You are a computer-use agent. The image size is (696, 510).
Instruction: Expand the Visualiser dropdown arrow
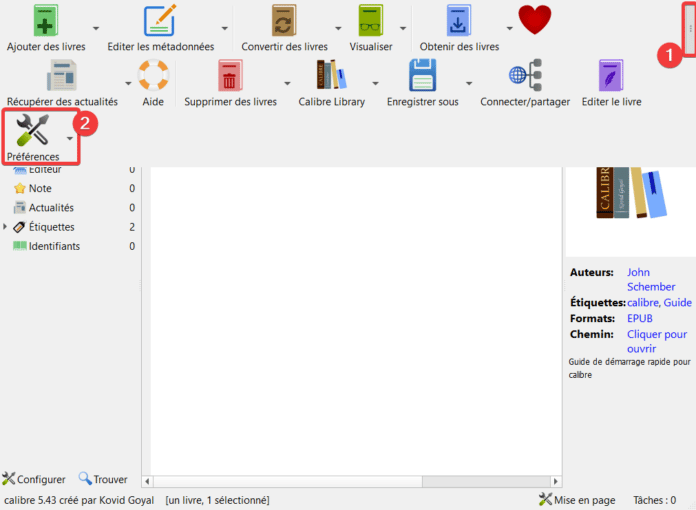coord(403,28)
